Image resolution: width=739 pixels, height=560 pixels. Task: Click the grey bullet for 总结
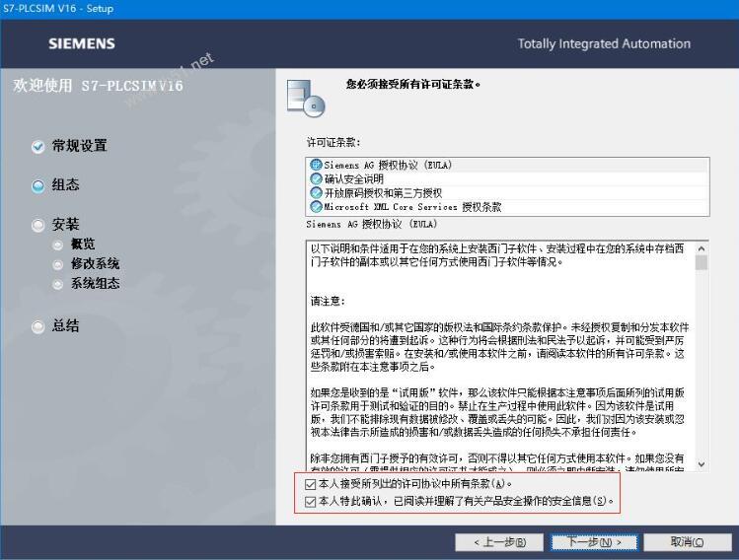pos(38,326)
